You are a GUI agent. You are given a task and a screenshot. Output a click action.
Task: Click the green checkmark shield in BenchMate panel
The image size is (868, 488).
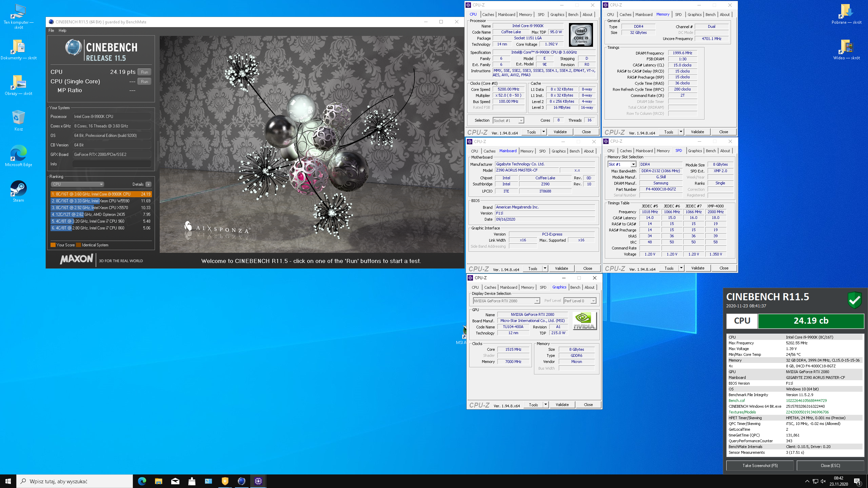(854, 300)
